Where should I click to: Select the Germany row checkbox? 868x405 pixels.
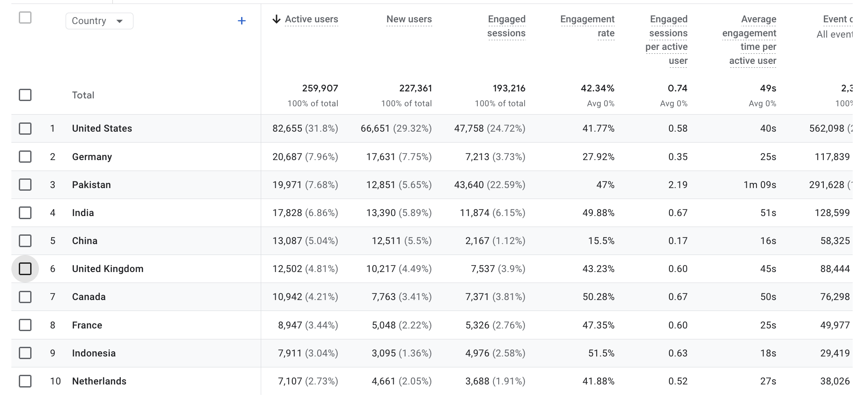tap(25, 157)
